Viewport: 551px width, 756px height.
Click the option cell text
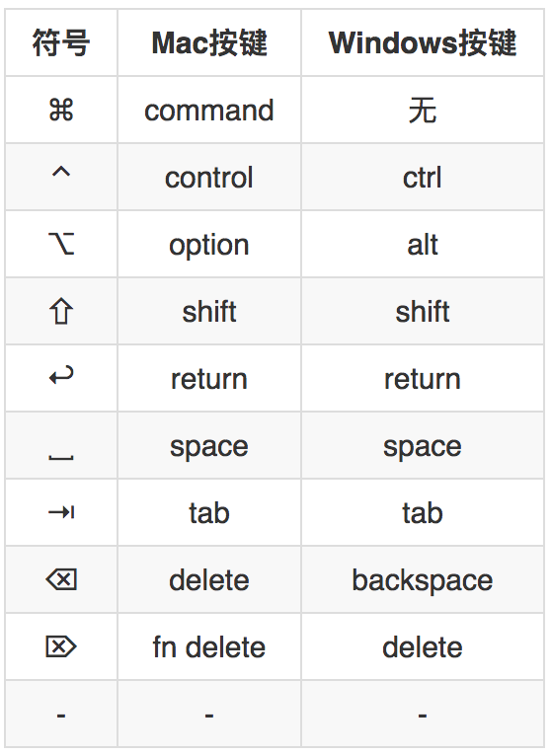point(209,246)
